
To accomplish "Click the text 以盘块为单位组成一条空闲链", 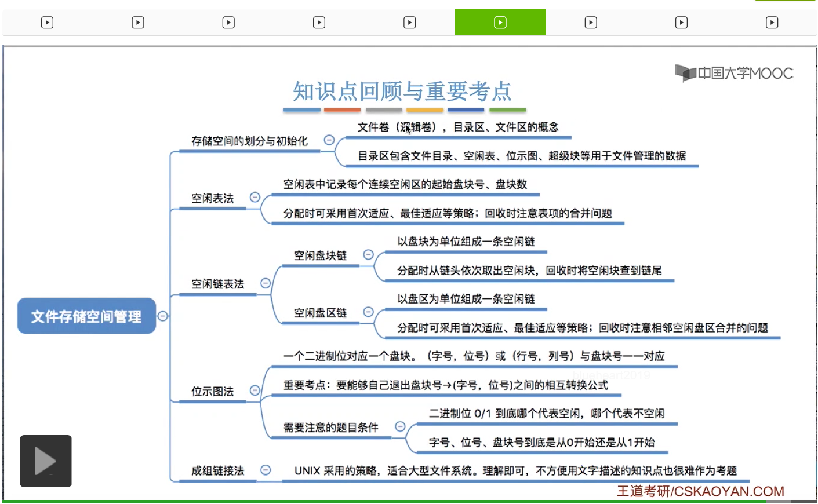I will [466, 242].
